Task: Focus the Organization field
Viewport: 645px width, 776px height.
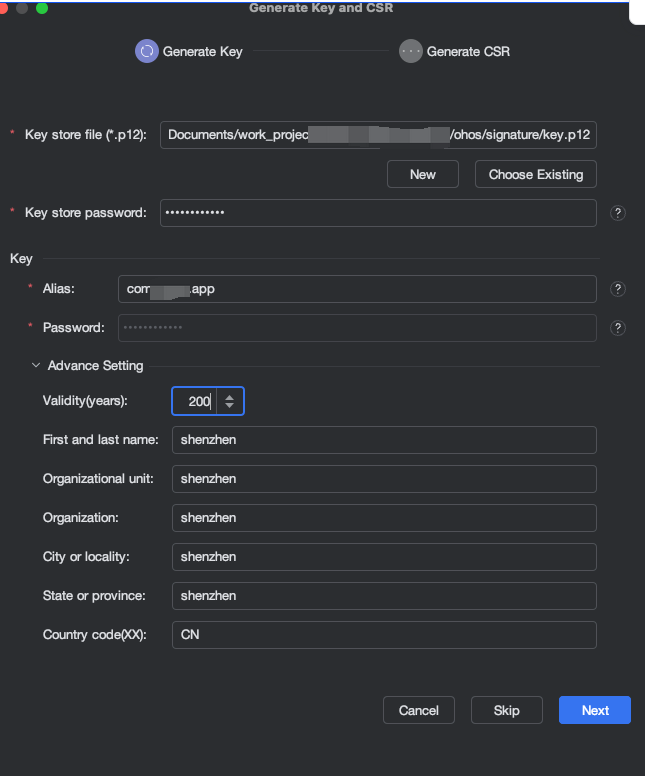Action: [384, 518]
